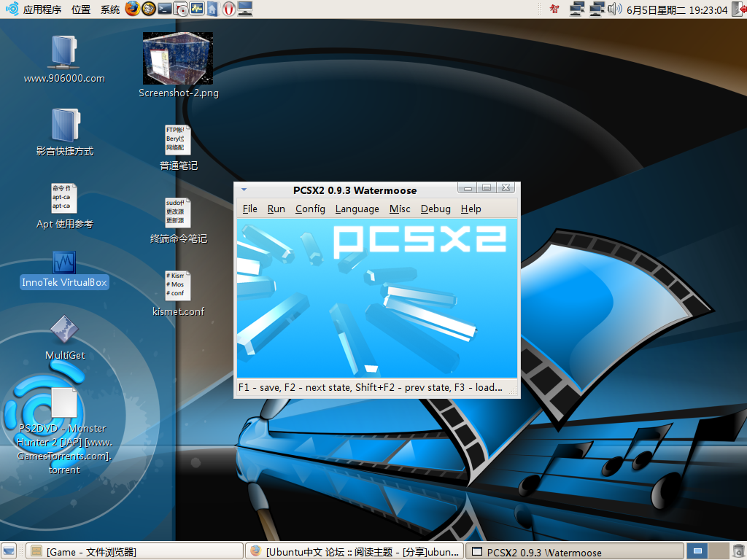747x560 pixels.
Task: Maximize the PCSX2 window
Action: (487, 188)
